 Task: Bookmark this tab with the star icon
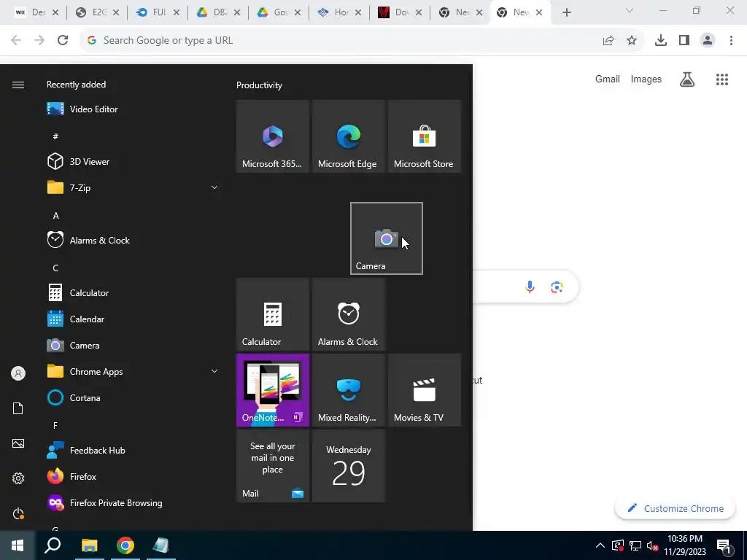tap(632, 41)
